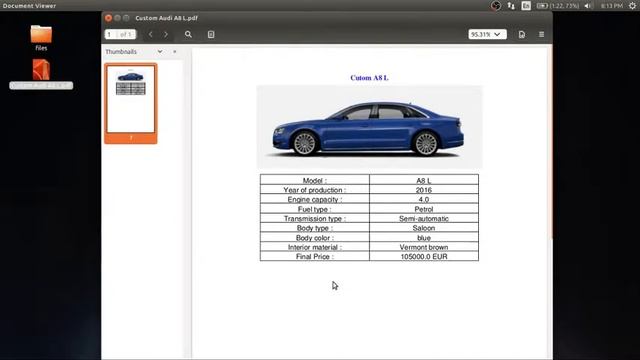This screenshot has width=640, height=360.
Task: Click the 'Petrol' value cell
Action: click(x=424, y=209)
